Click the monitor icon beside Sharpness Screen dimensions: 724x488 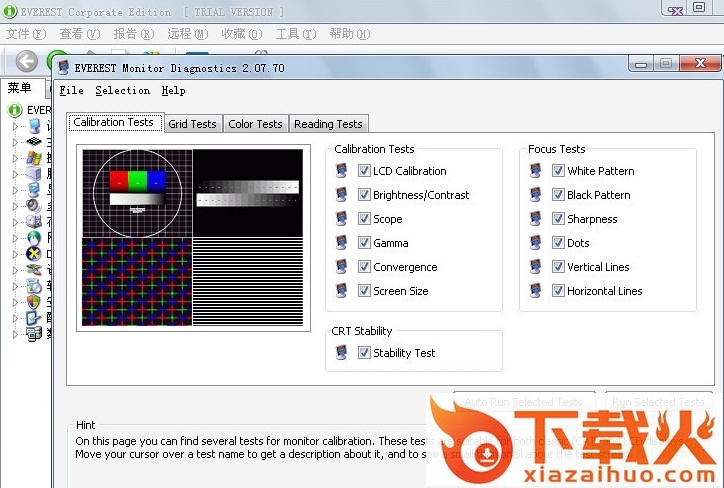click(535, 219)
